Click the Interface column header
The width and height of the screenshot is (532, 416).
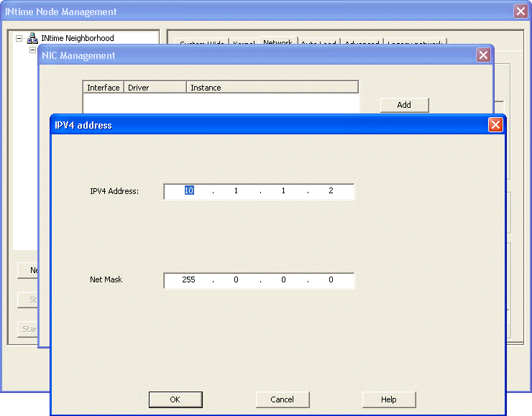click(x=104, y=88)
